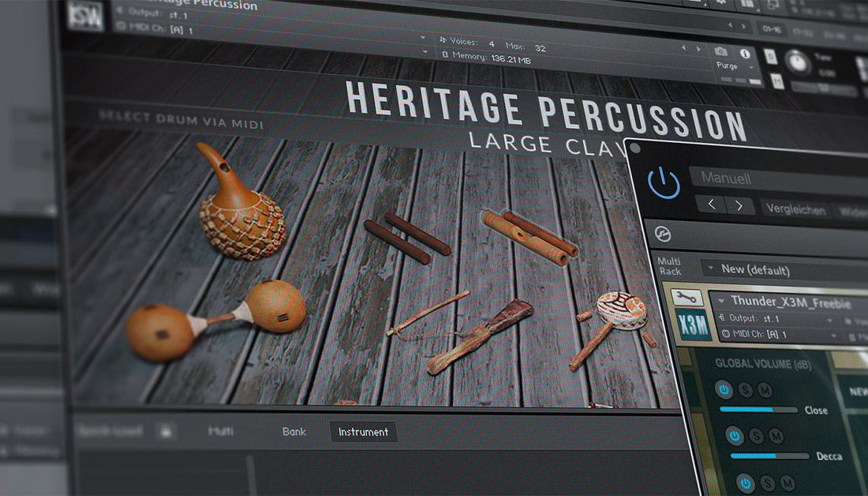Solo the Decca microphone channel
868x496 pixels.
(x=756, y=436)
